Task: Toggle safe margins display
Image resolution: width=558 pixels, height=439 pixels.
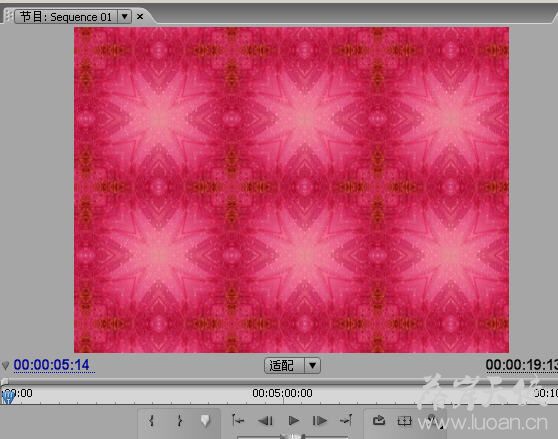Action: click(404, 421)
